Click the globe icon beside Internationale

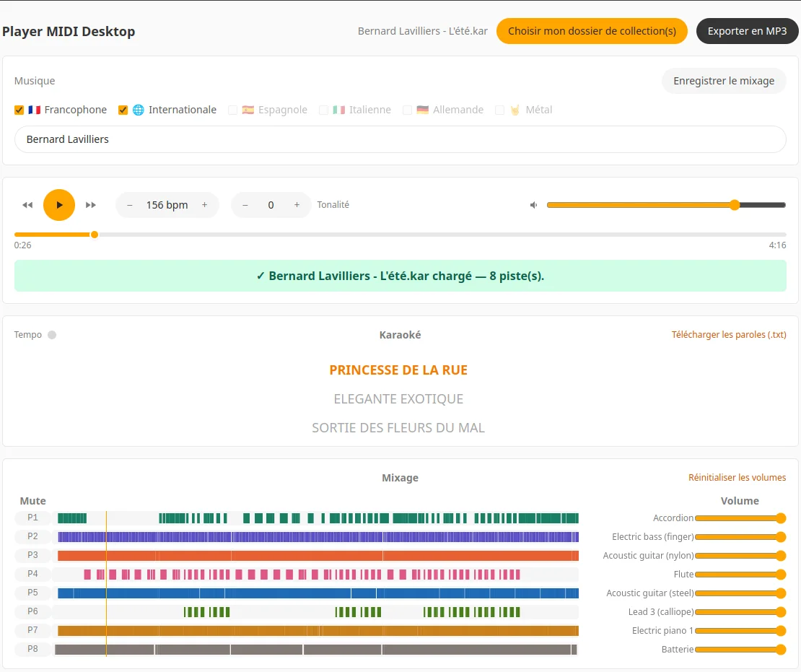click(139, 110)
